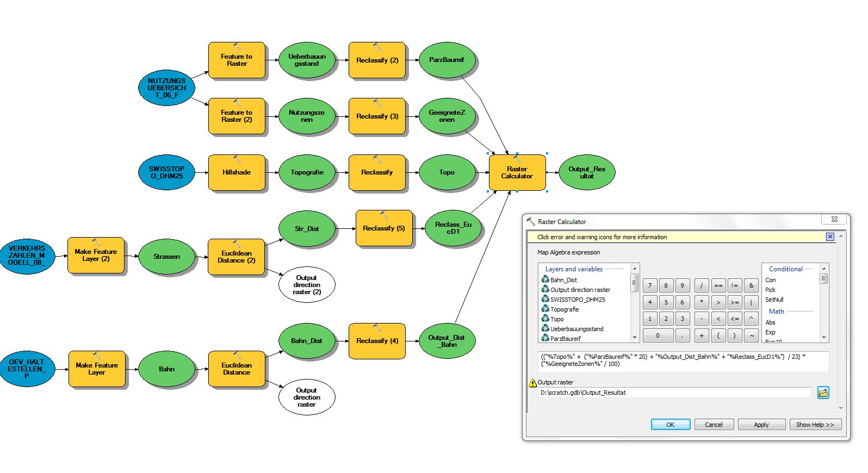Viewport: 868px width, 473px height.
Task: Select the Output_Resultat output node
Action: pyautogui.click(x=586, y=173)
